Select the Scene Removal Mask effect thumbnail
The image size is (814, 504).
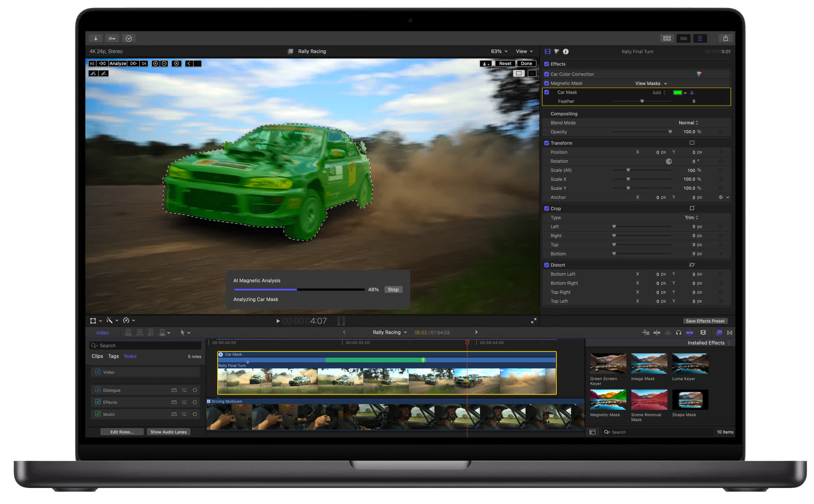[x=649, y=400]
